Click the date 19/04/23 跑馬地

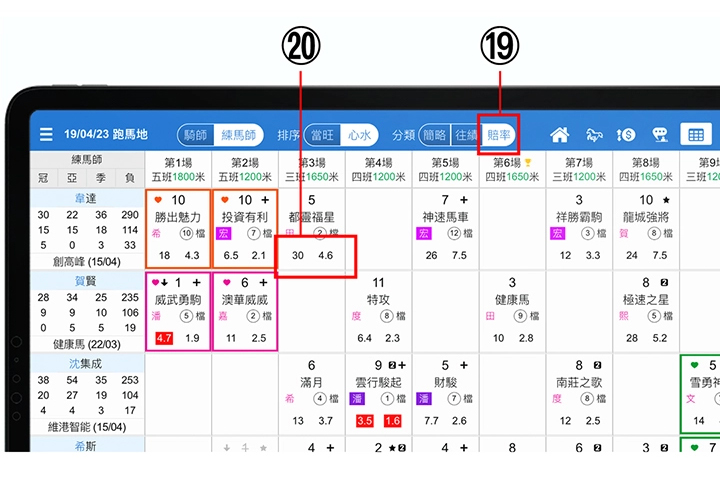coord(106,134)
